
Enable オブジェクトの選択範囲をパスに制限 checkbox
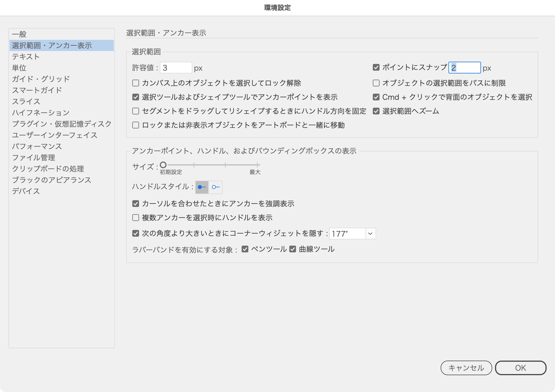pos(376,83)
